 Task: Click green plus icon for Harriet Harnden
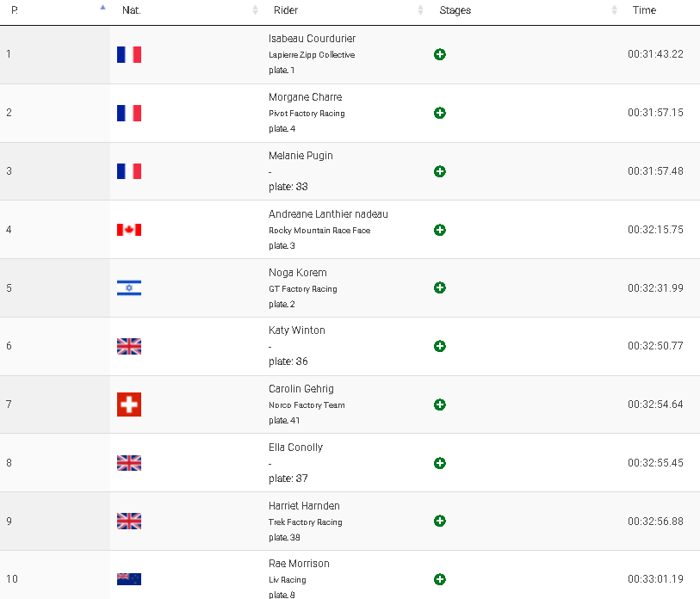point(440,521)
